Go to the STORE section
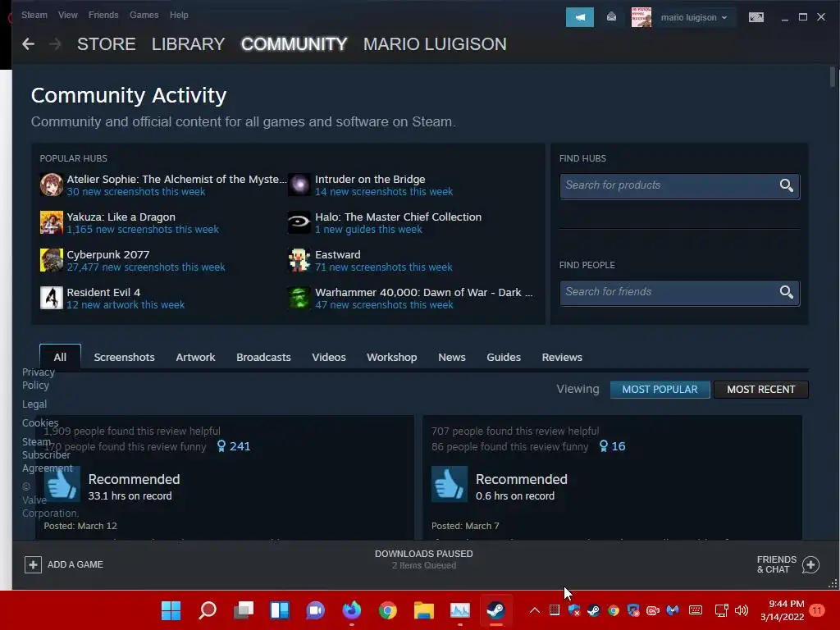This screenshot has height=630, width=840. [x=106, y=44]
